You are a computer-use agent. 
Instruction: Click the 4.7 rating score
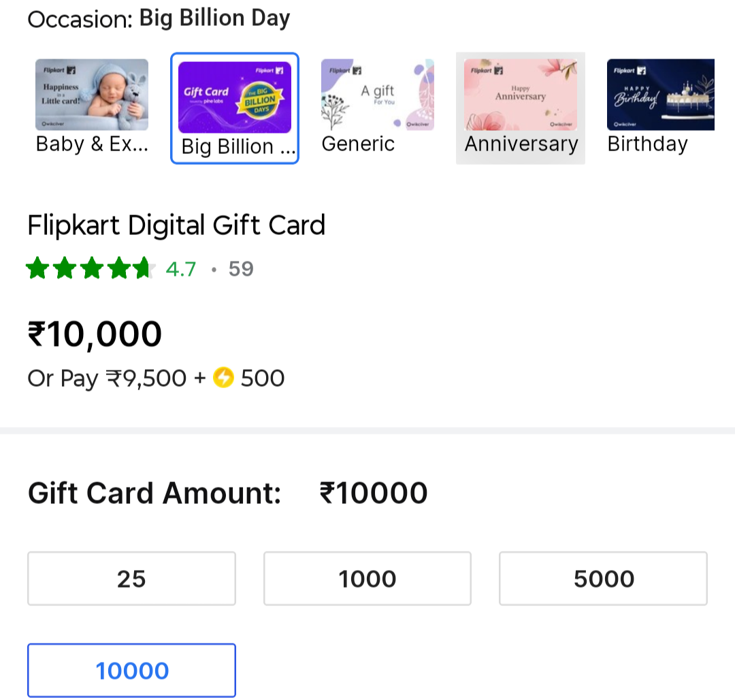click(x=181, y=270)
